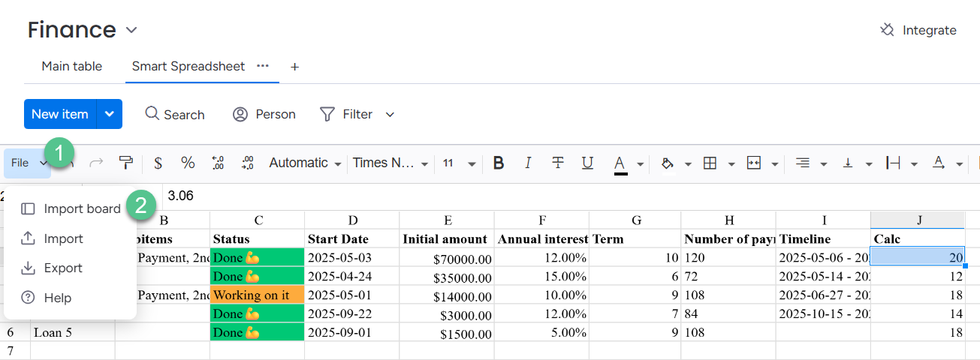Click the paint format roller icon
The width and height of the screenshot is (980, 360).
click(x=126, y=163)
